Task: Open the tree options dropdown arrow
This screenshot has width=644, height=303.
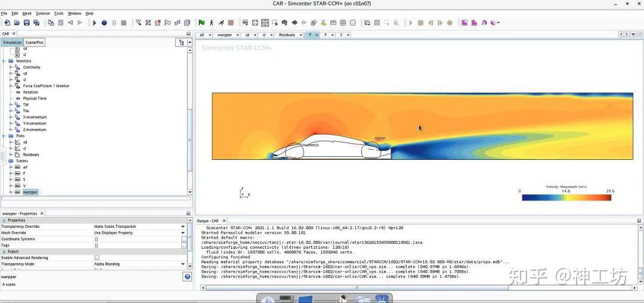Action: pos(190,42)
